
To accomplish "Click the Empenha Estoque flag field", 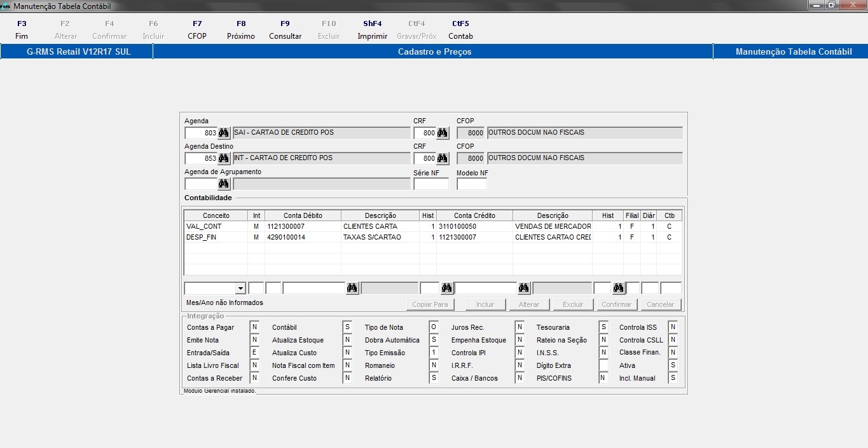I will tap(520, 340).
